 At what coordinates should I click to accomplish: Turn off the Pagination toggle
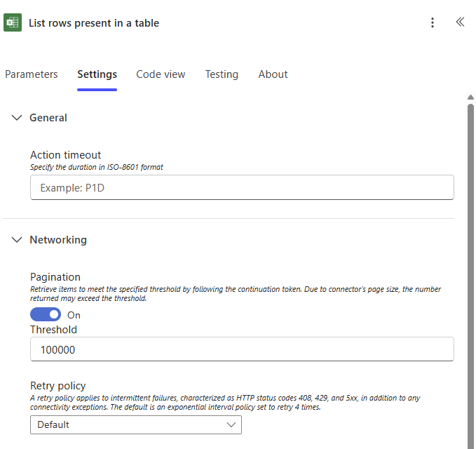pyautogui.click(x=46, y=314)
